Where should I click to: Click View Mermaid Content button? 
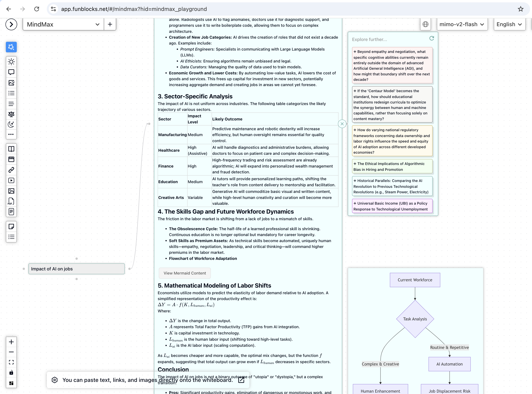(184, 273)
